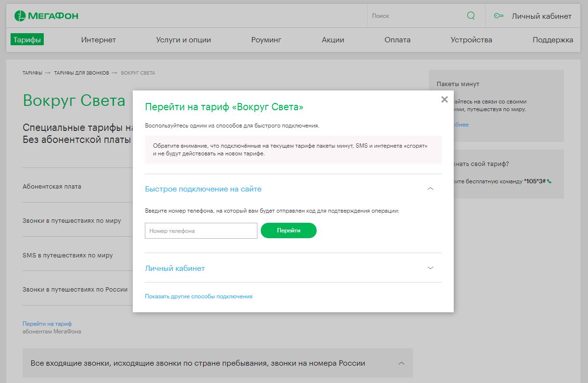The height and width of the screenshot is (383, 588).
Task: Click Показать другие способы подключения link
Action: [x=198, y=296]
